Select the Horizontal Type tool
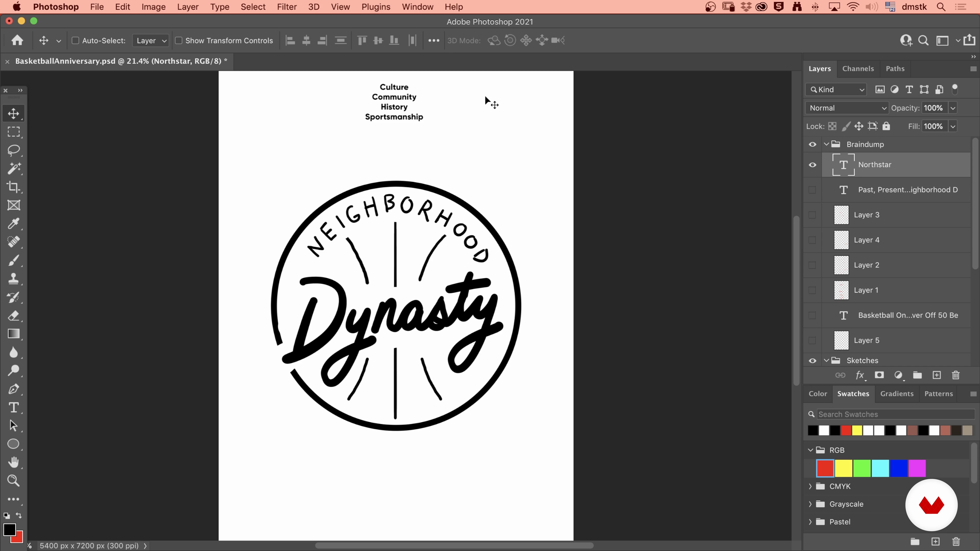The width and height of the screenshot is (980, 551). 14,408
